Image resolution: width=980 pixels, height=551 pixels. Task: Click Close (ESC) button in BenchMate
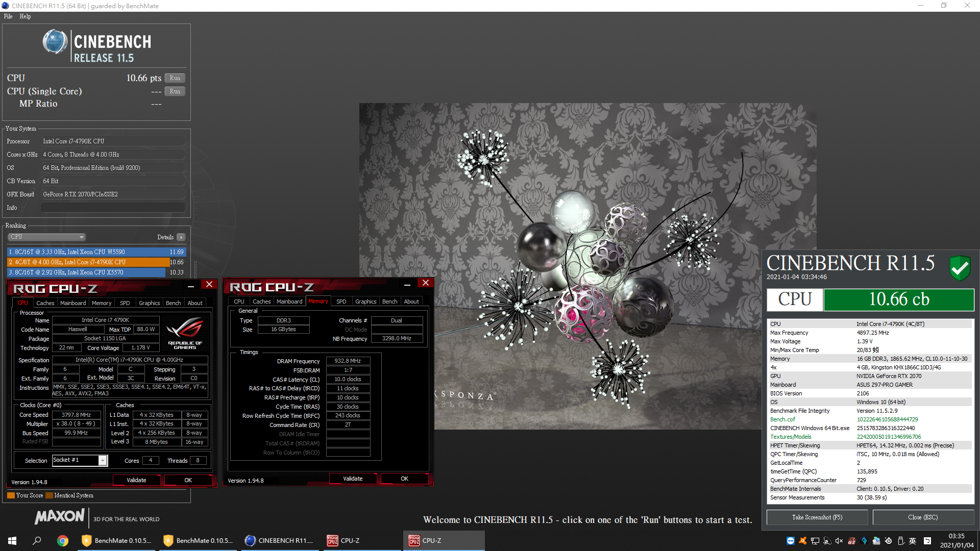[x=923, y=517]
